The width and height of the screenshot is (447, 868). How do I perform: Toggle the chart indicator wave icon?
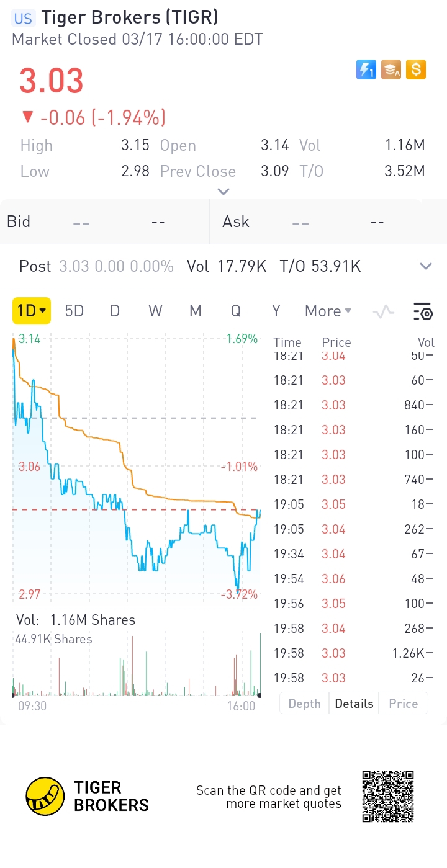click(x=384, y=311)
